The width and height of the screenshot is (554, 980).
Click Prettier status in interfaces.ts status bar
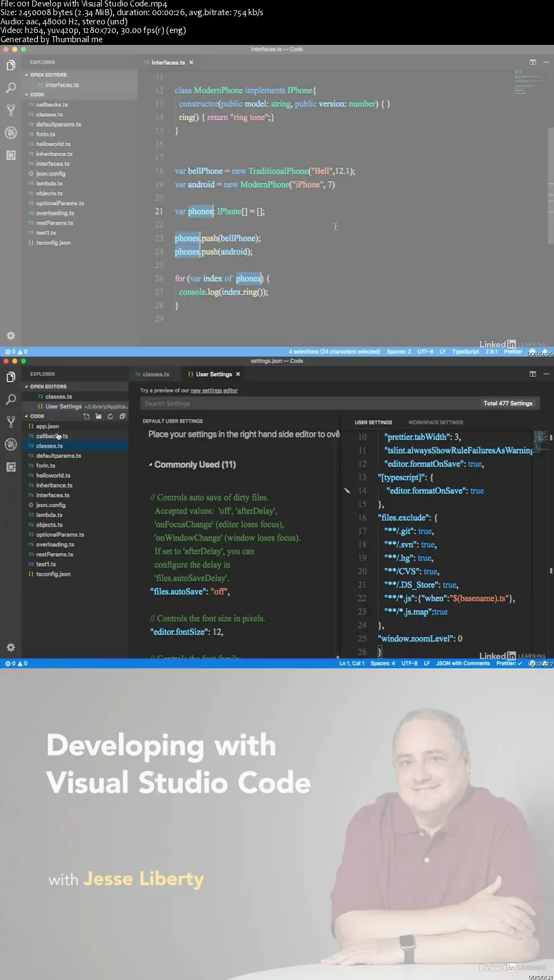[x=513, y=352]
